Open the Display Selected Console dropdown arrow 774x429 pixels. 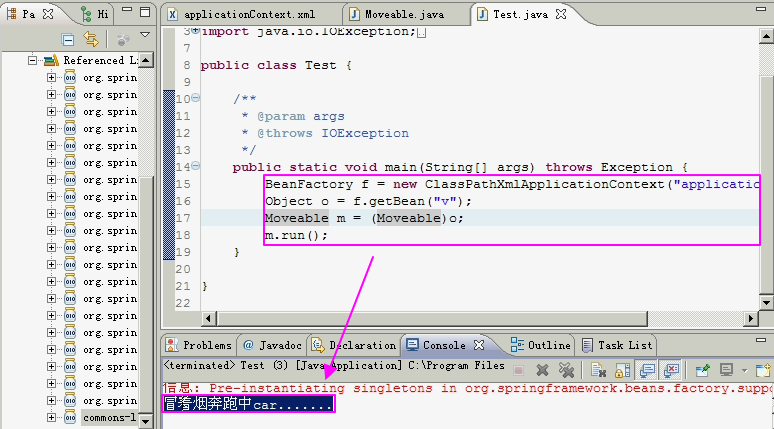pos(744,370)
